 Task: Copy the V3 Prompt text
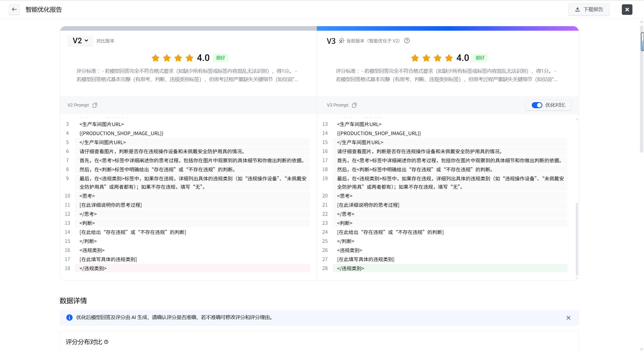354,105
